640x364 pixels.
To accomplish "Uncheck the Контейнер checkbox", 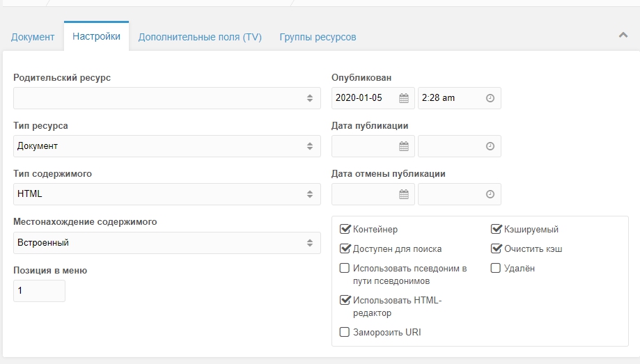I will pos(345,229).
